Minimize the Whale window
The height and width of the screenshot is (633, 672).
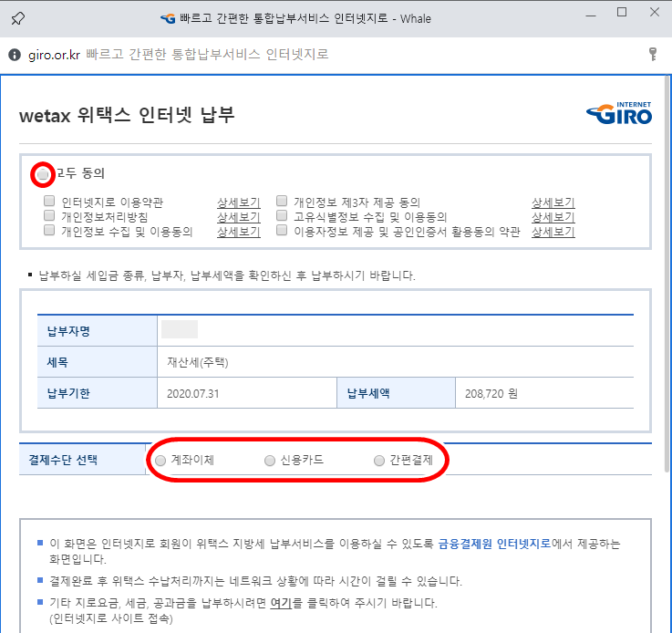click(591, 16)
